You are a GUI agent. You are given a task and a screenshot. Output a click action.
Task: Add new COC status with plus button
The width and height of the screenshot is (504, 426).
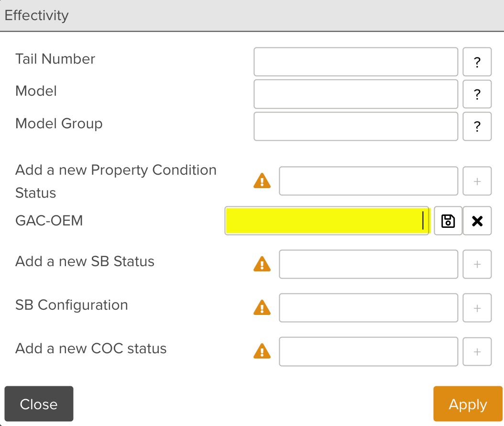(x=477, y=352)
